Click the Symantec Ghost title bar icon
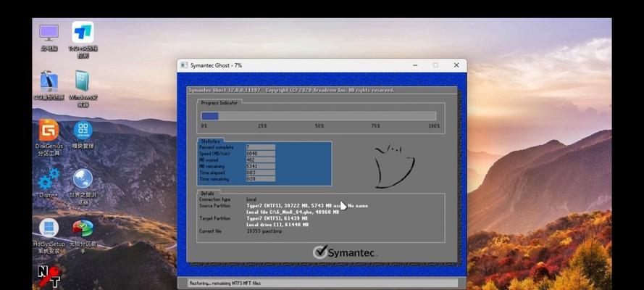The image size is (644, 290). click(184, 65)
